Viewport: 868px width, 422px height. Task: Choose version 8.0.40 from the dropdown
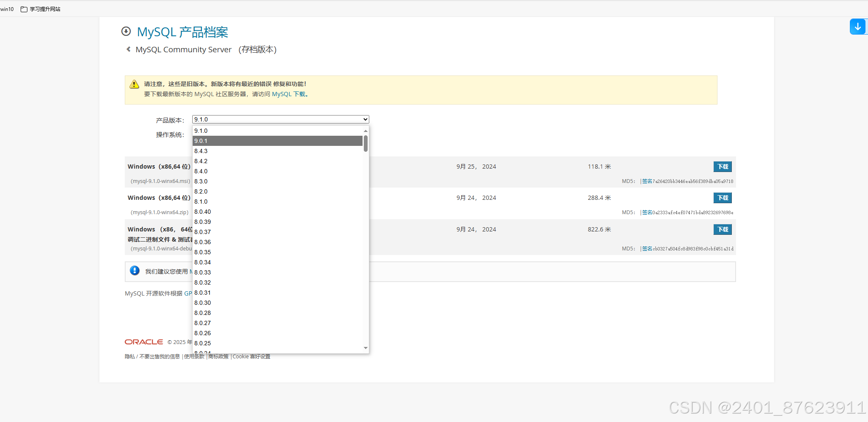coord(278,212)
